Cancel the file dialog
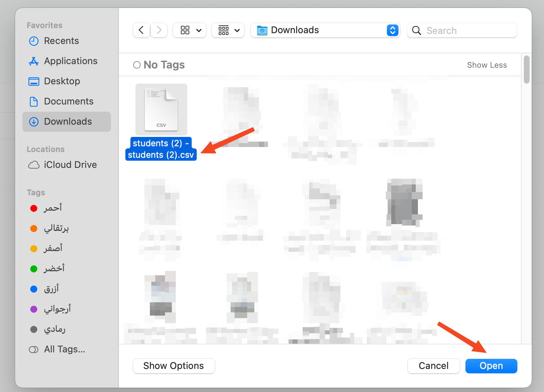 pyautogui.click(x=433, y=366)
